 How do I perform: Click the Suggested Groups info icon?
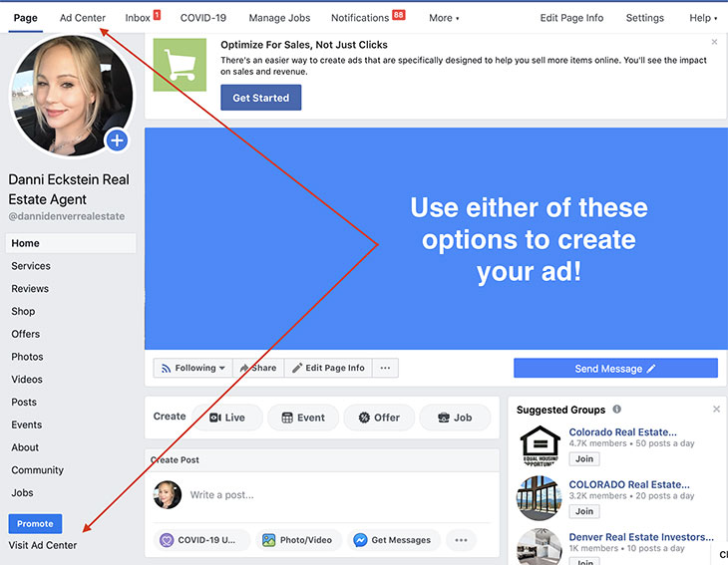616,410
